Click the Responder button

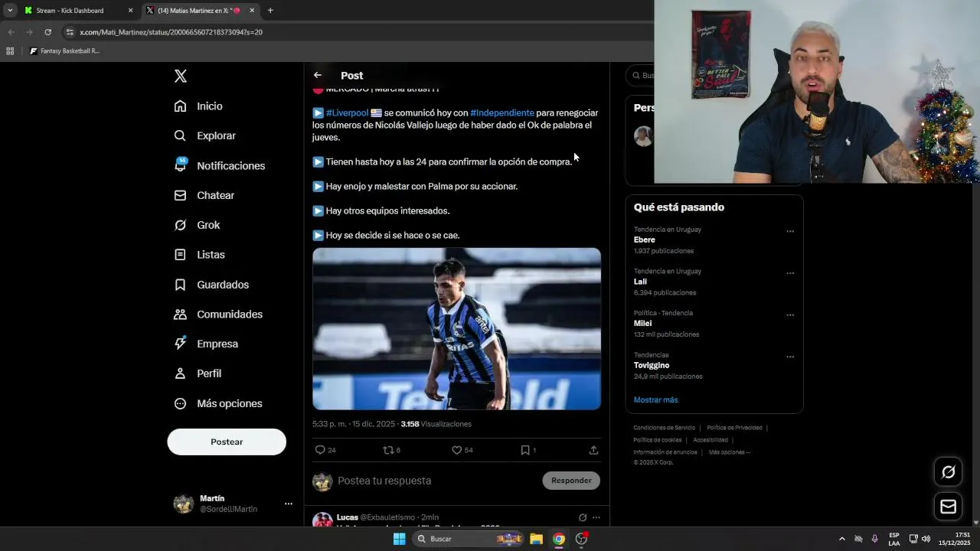(571, 481)
